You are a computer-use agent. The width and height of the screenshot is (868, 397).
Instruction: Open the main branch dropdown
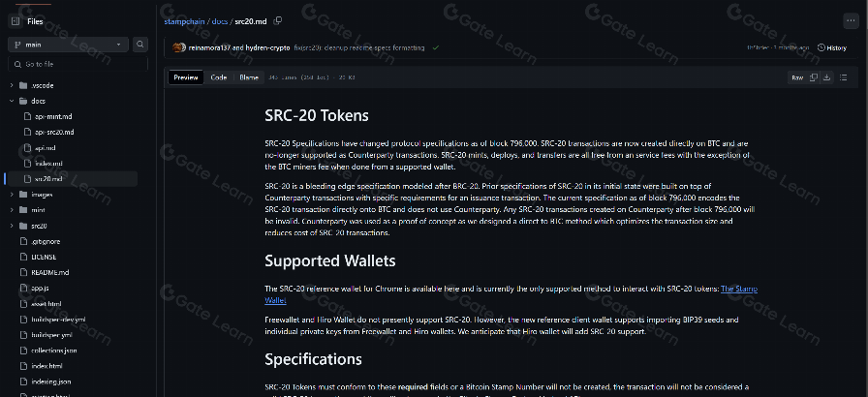click(68, 44)
